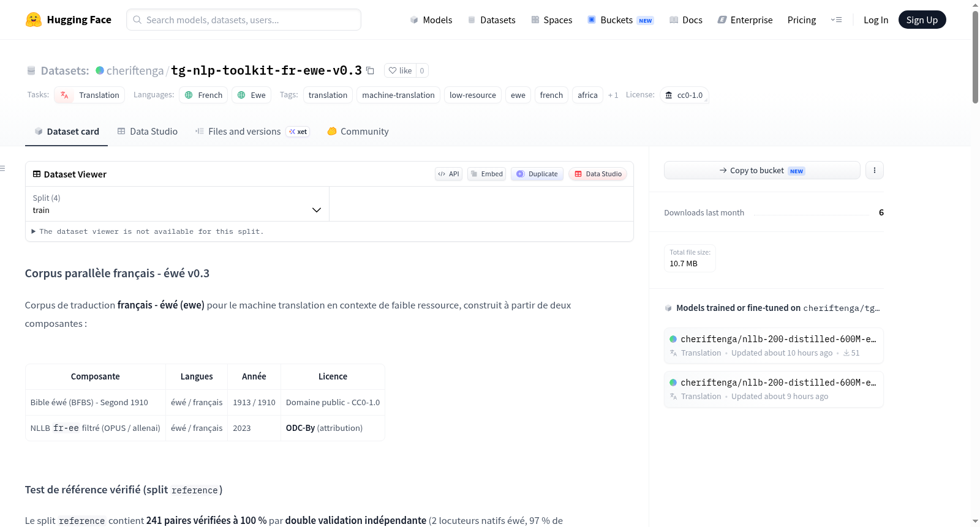Click the API button in Dataset Viewer

pos(448,174)
